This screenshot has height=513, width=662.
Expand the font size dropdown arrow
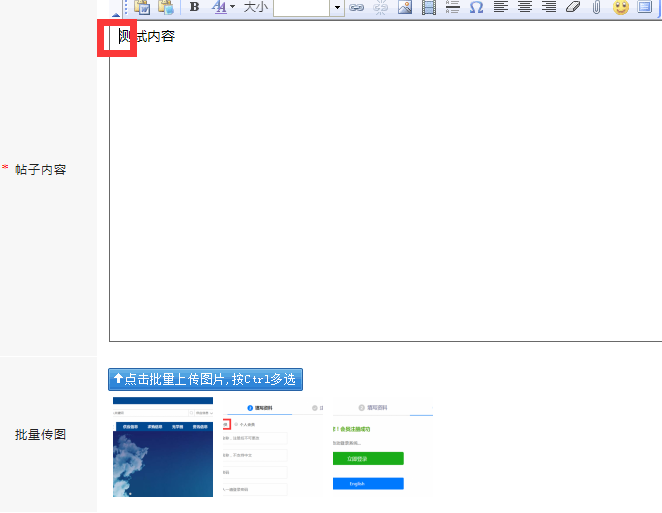point(337,7)
